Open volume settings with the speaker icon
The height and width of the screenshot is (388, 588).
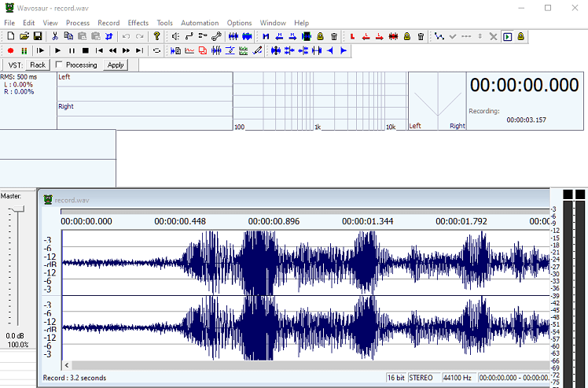[x=175, y=36]
